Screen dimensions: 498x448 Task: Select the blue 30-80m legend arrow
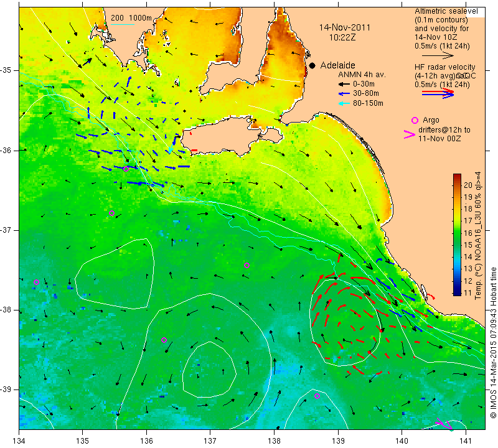(344, 94)
